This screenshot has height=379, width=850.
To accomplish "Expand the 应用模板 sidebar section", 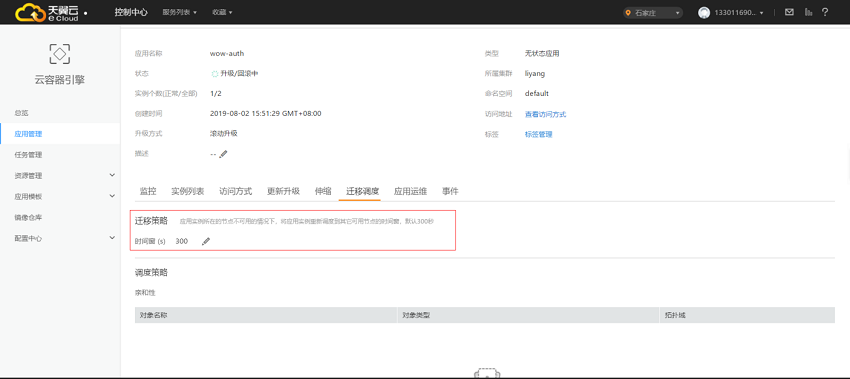I will tap(60, 196).
